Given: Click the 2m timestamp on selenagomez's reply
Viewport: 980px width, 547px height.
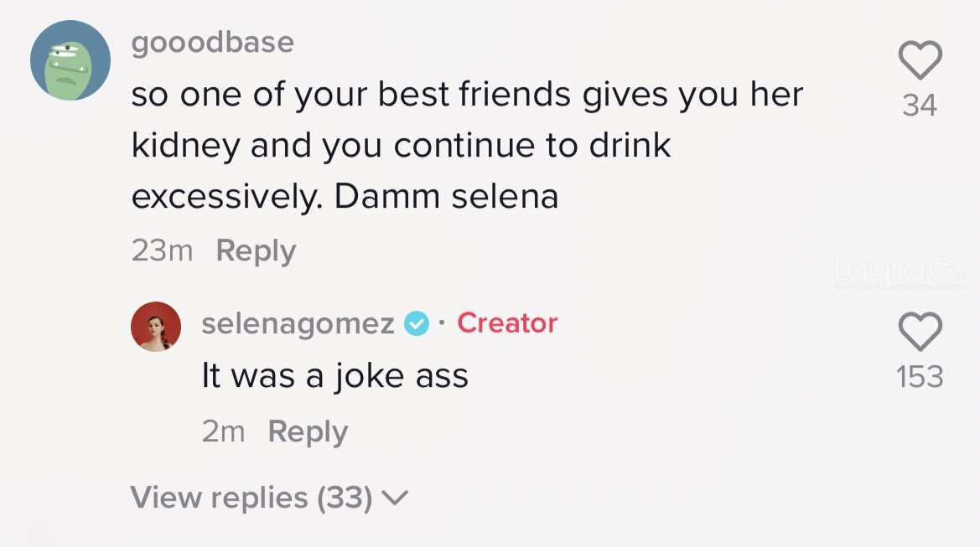Looking at the screenshot, I should coord(223,431).
